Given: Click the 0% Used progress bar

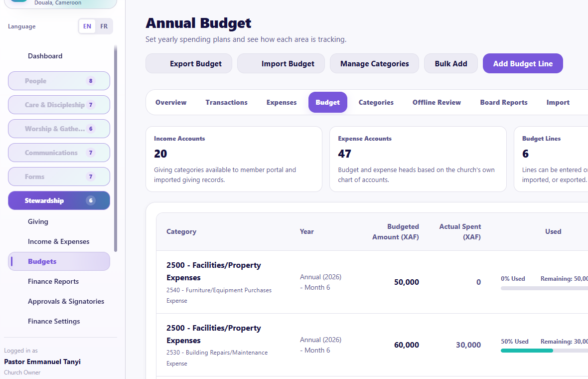Looking at the screenshot, I should pos(544,288).
